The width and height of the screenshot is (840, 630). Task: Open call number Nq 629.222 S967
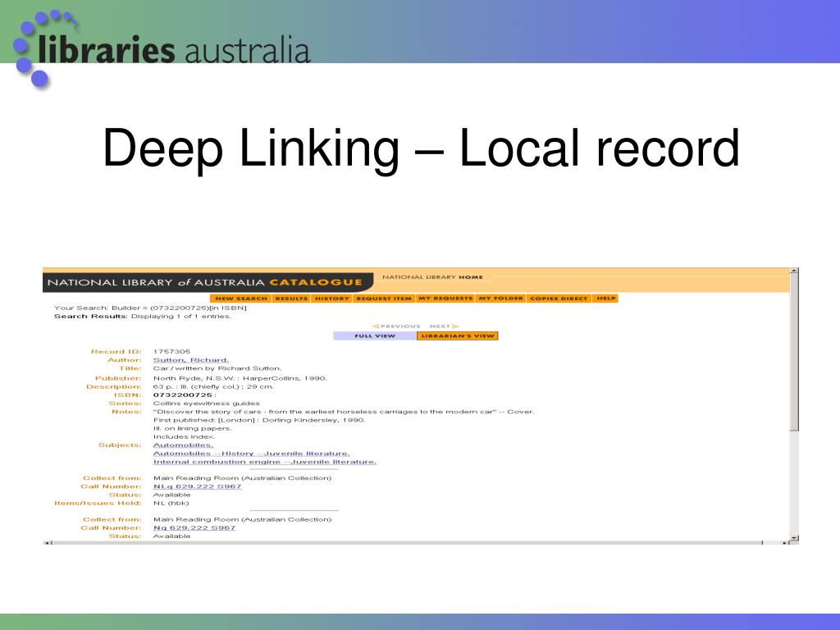pyautogui.click(x=194, y=527)
